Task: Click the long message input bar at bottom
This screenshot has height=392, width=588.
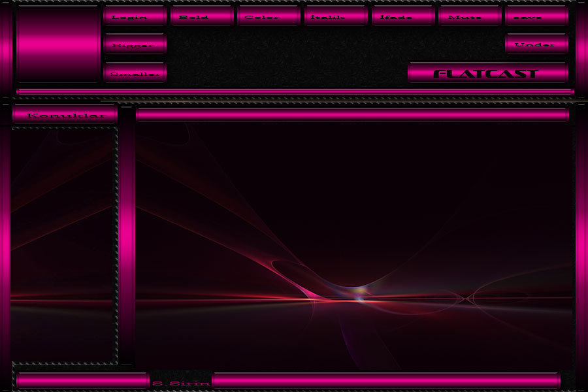Action: coord(385,381)
